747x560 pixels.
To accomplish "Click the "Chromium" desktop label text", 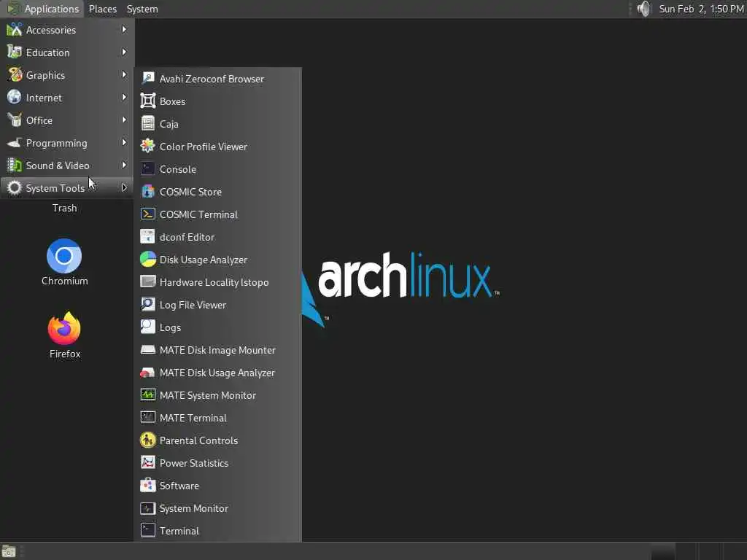I will (x=65, y=281).
